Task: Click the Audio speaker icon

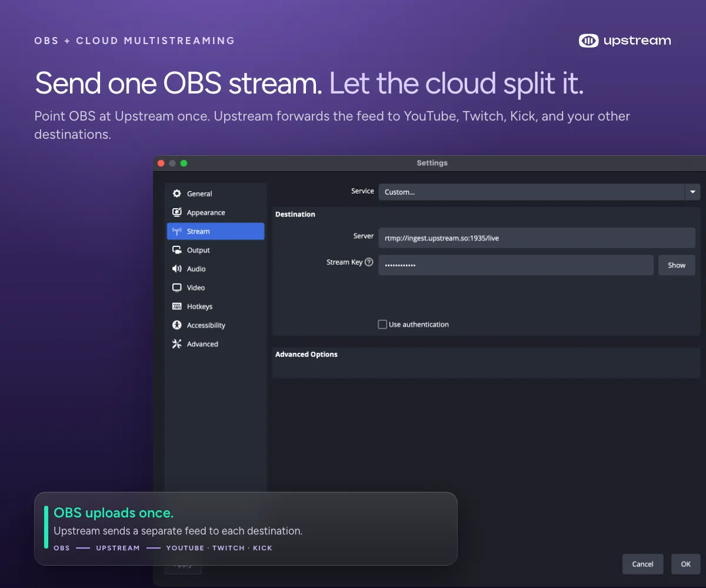Action: coord(176,269)
